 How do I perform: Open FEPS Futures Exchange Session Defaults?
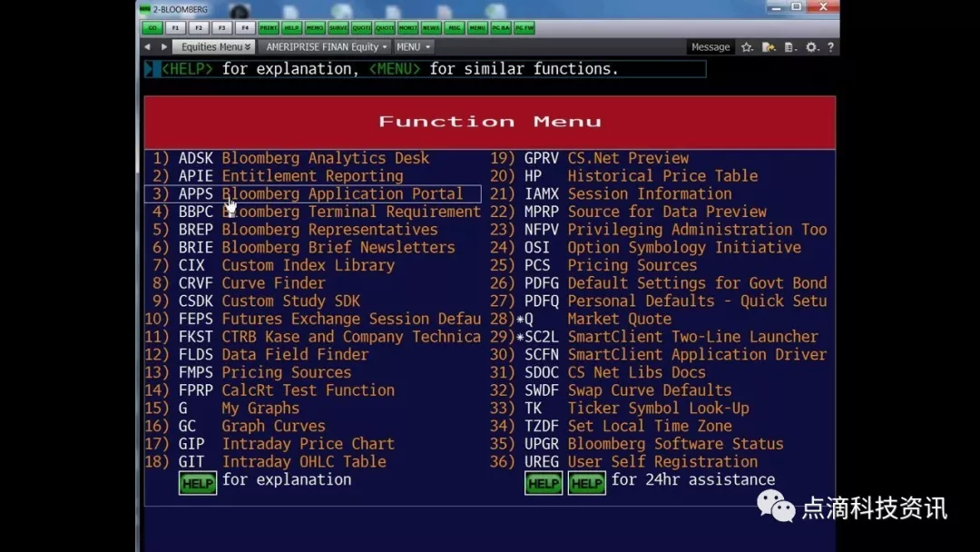tap(313, 319)
